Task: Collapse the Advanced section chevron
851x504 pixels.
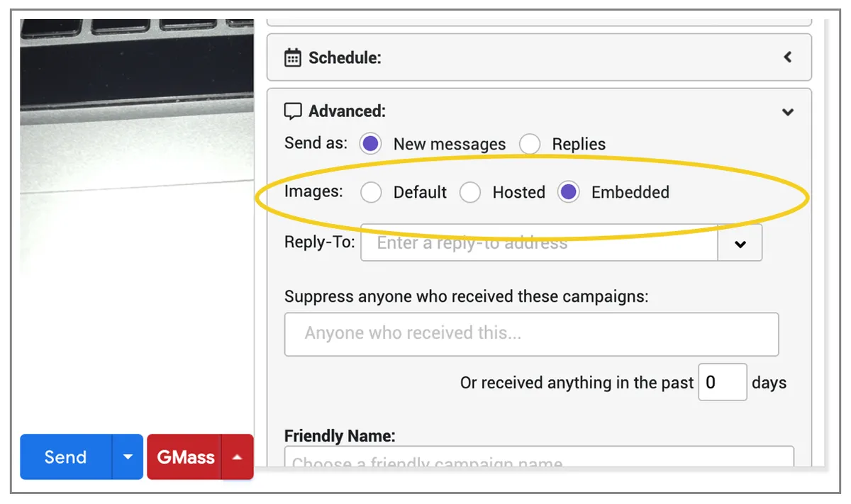Action: (787, 112)
